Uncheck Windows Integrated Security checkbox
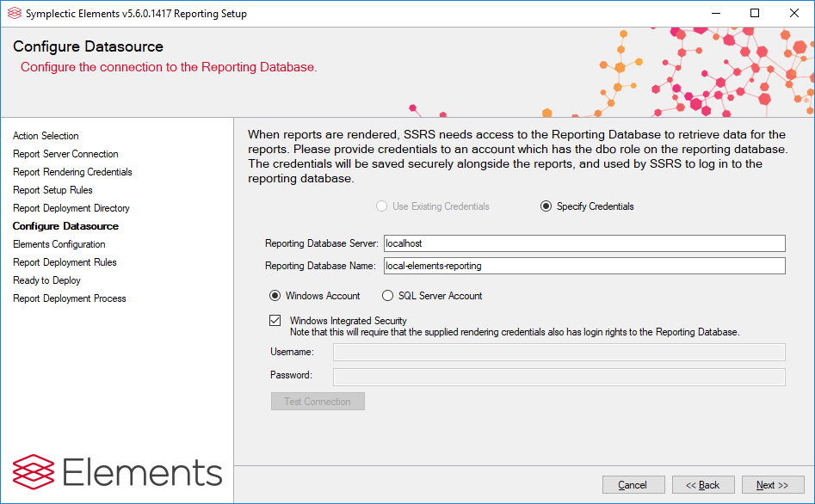The width and height of the screenshot is (815, 504). coord(275,320)
